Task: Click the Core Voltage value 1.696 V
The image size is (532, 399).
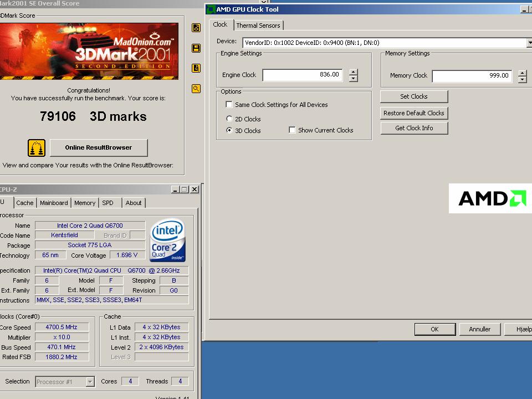Action: (x=127, y=255)
